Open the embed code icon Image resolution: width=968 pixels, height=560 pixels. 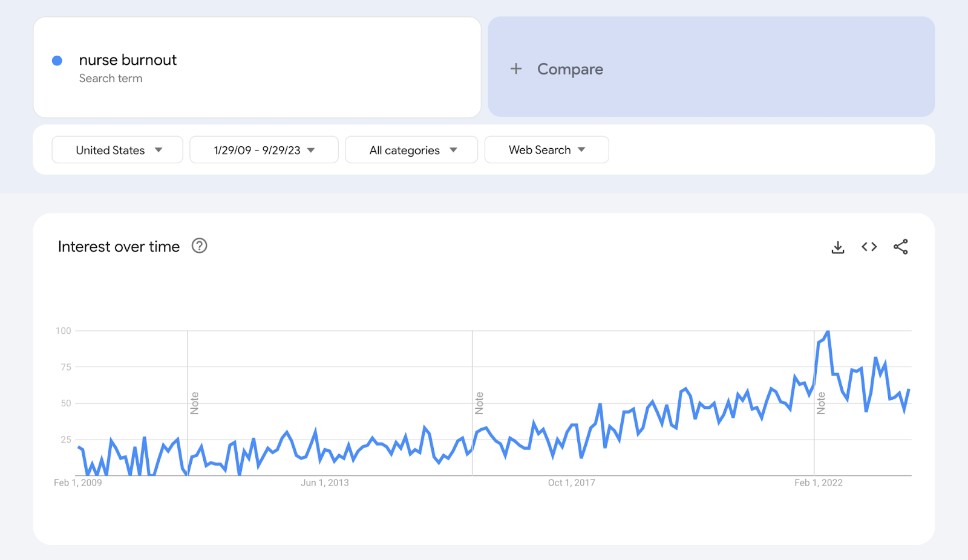(x=869, y=247)
